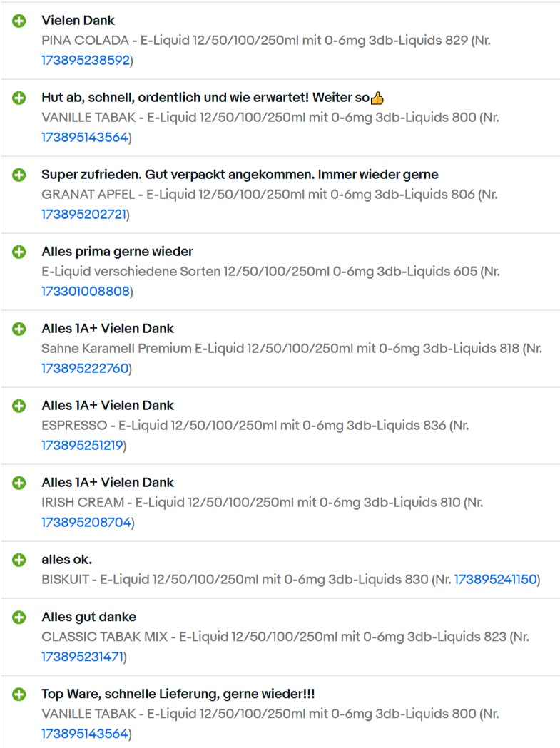The image size is (560, 748).
Task: Click positive icon next to 'Alles gut danke'
Action: coord(19,618)
